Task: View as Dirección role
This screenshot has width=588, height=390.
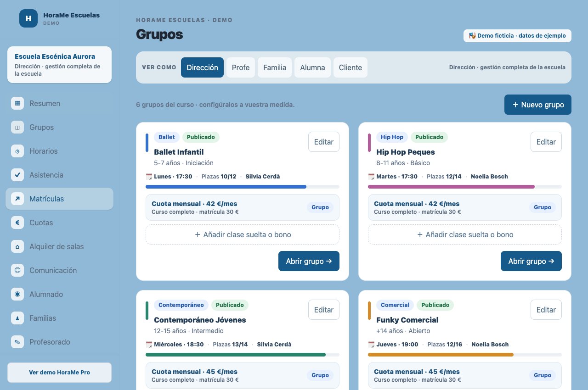Action: pos(202,67)
